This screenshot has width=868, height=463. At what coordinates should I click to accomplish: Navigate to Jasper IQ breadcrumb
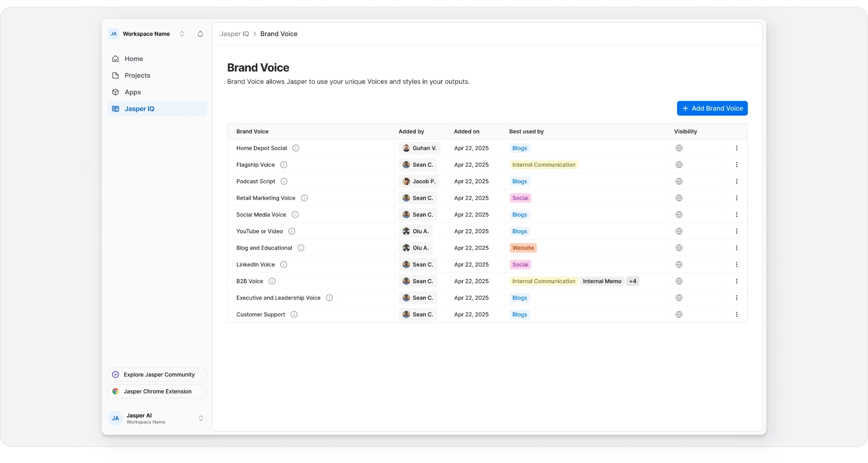234,34
